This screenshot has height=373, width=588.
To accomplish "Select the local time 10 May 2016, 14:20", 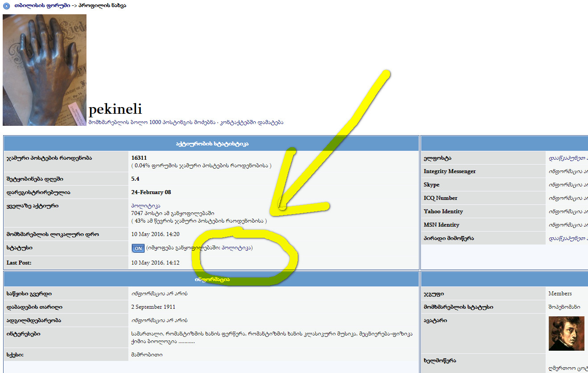I will 156,234.
